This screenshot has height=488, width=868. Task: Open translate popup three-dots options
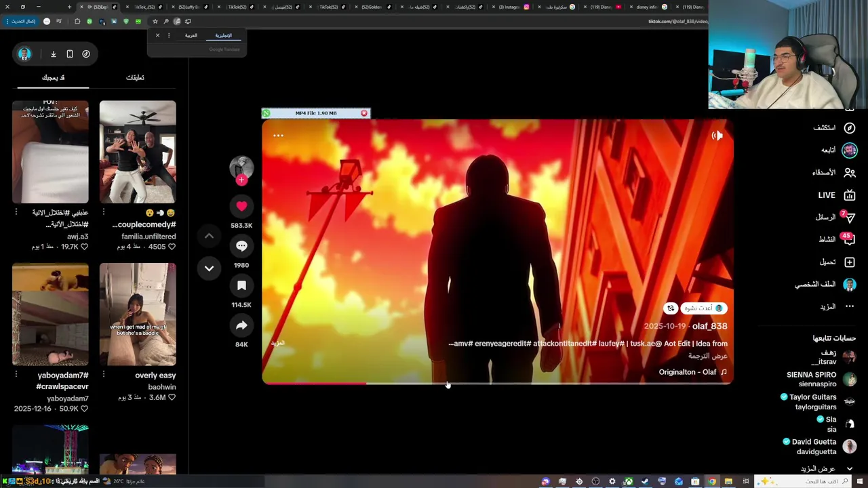[169, 35]
